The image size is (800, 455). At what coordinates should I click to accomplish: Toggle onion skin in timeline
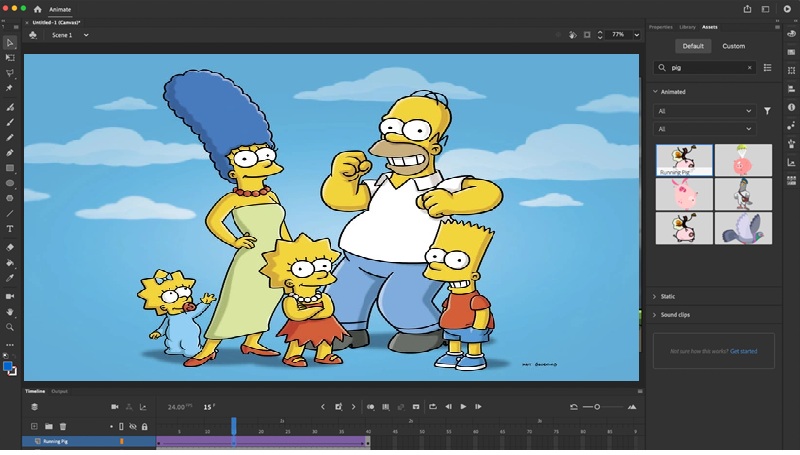point(371,407)
